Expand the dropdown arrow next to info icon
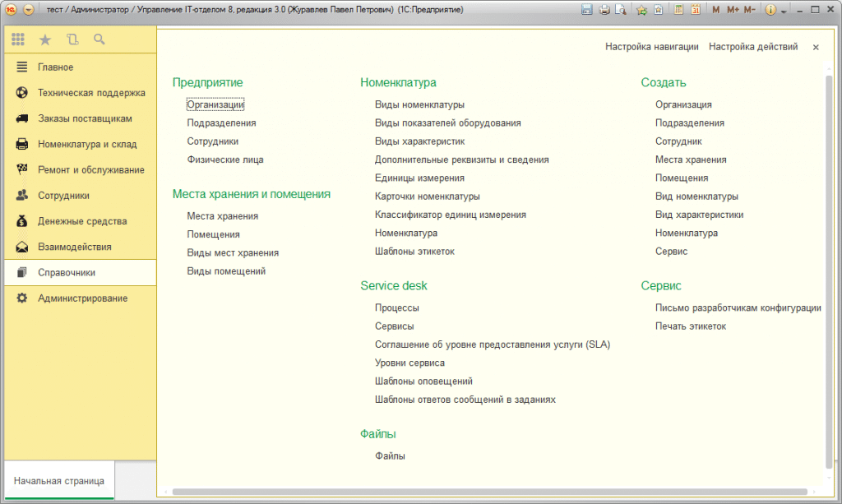The height and width of the screenshot is (504, 842). pyautogui.click(x=784, y=11)
